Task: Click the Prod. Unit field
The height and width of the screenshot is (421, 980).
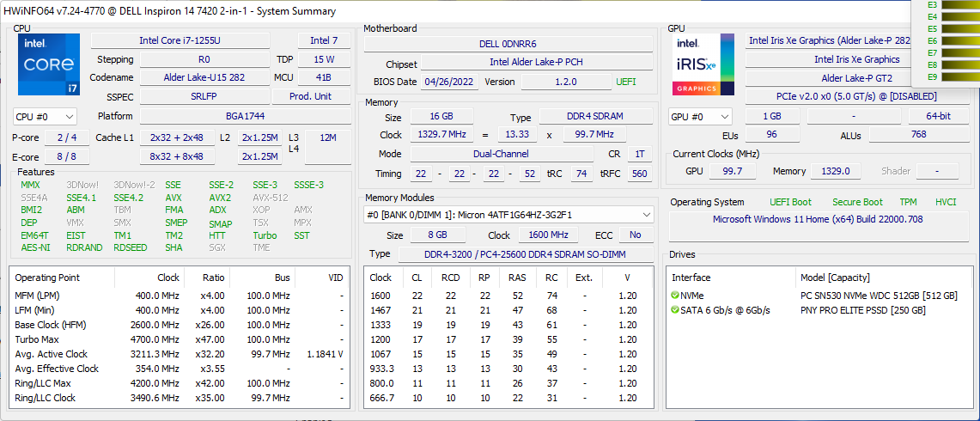Action: (x=311, y=96)
